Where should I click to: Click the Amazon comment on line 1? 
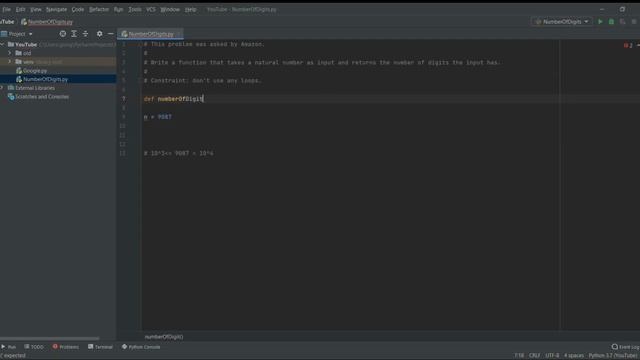204,44
